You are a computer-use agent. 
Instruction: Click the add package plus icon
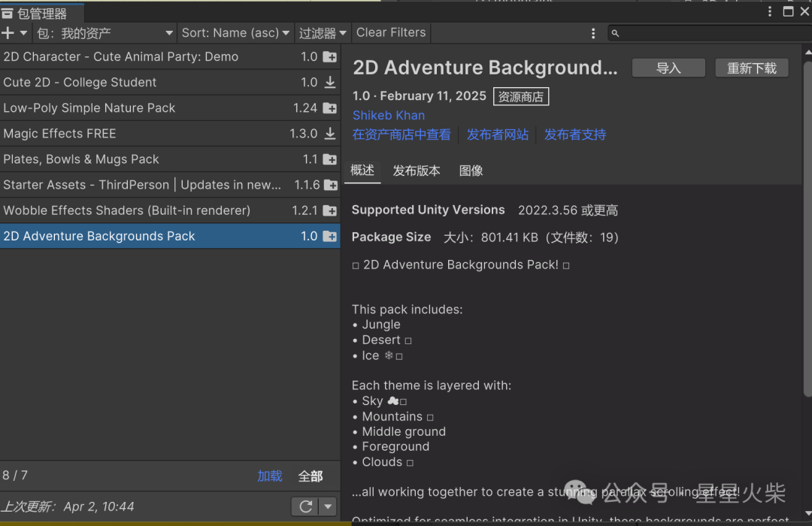(8, 33)
